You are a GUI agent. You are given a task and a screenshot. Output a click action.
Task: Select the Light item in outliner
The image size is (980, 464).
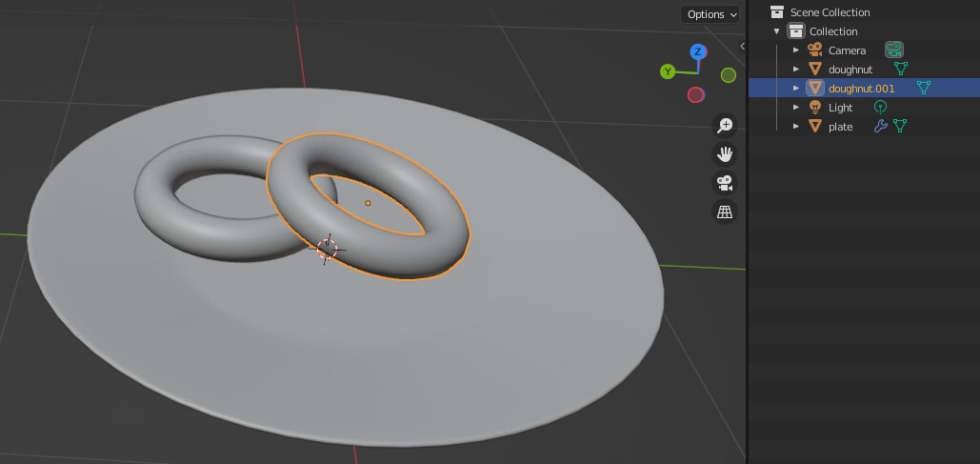click(x=840, y=108)
